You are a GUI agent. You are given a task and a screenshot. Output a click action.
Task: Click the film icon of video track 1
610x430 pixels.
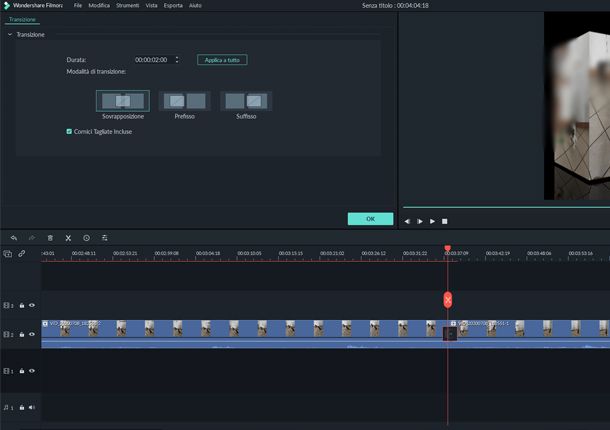coord(8,371)
